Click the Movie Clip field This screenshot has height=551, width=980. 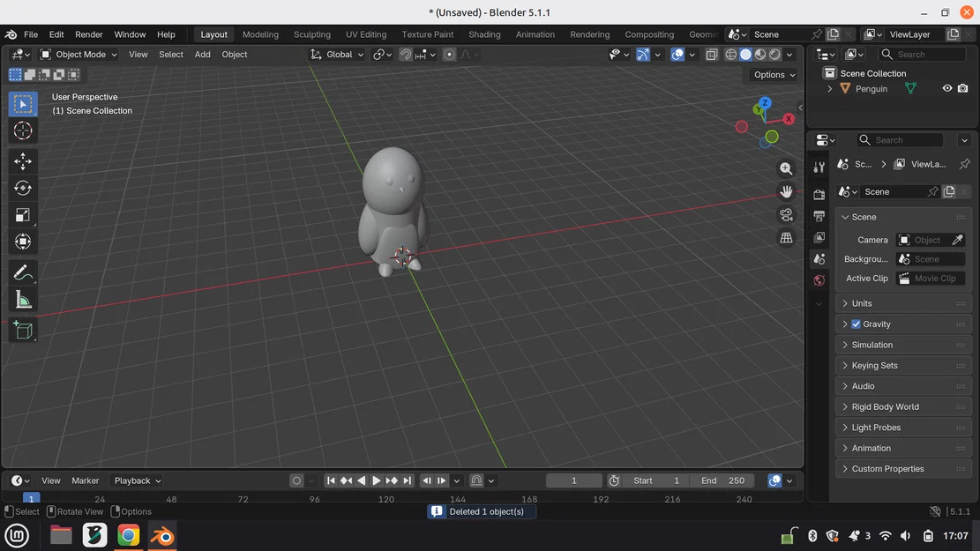click(931, 279)
